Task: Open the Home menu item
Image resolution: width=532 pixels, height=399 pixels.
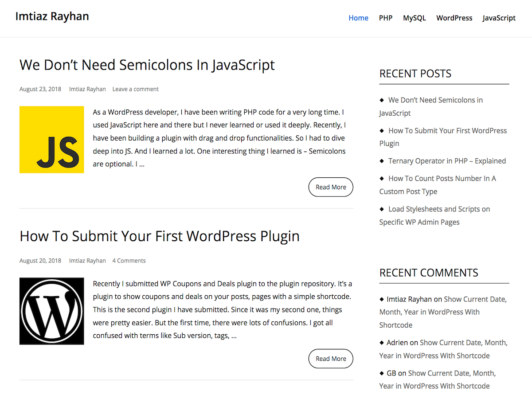Action: tap(358, 18)
